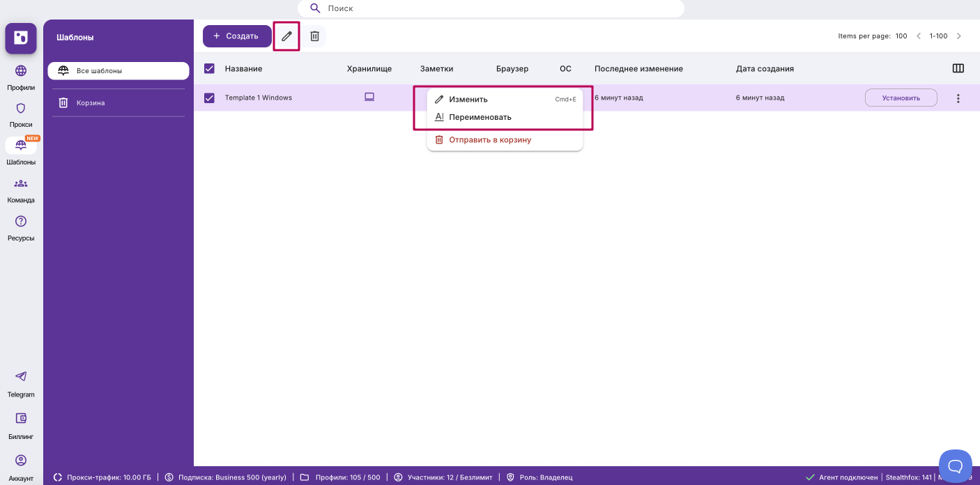
Task: Open the Telegram link icon
Action: pos(21,376)
